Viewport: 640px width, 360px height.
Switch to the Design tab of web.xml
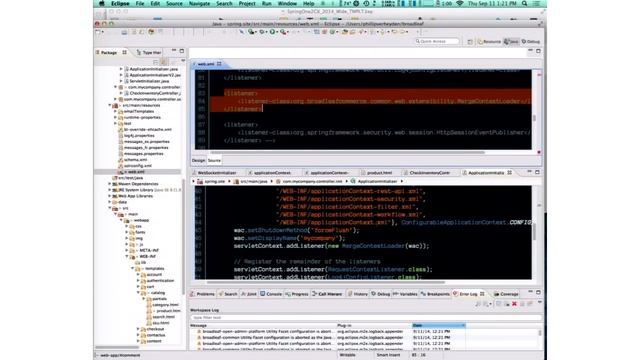199,160
